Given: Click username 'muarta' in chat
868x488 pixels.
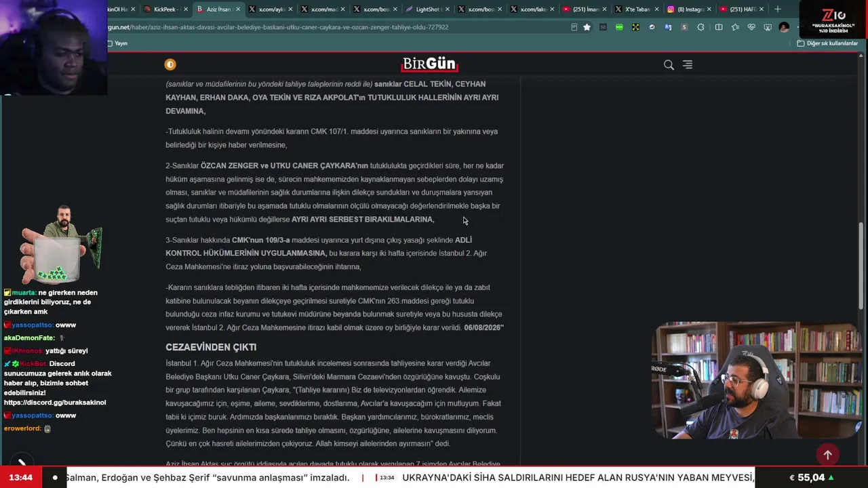Looking at the screenshot, I should (24, 293).
